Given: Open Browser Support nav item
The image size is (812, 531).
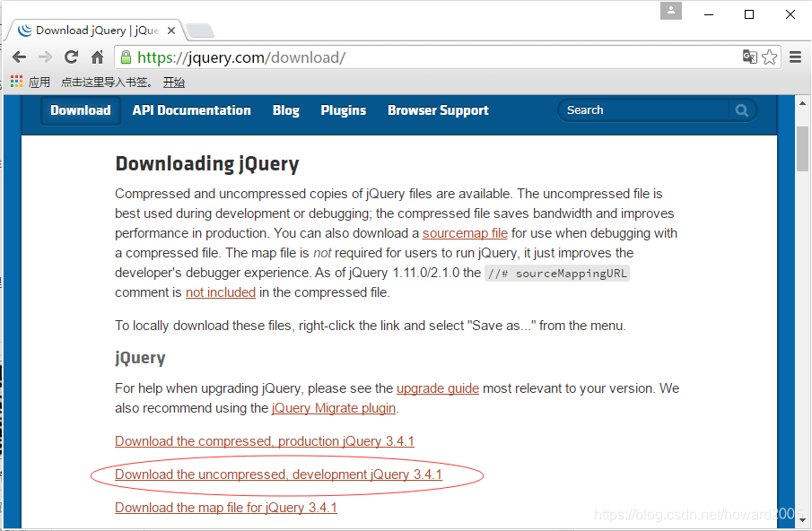Looking at the screenshot, I should click(x=438, y=110).
